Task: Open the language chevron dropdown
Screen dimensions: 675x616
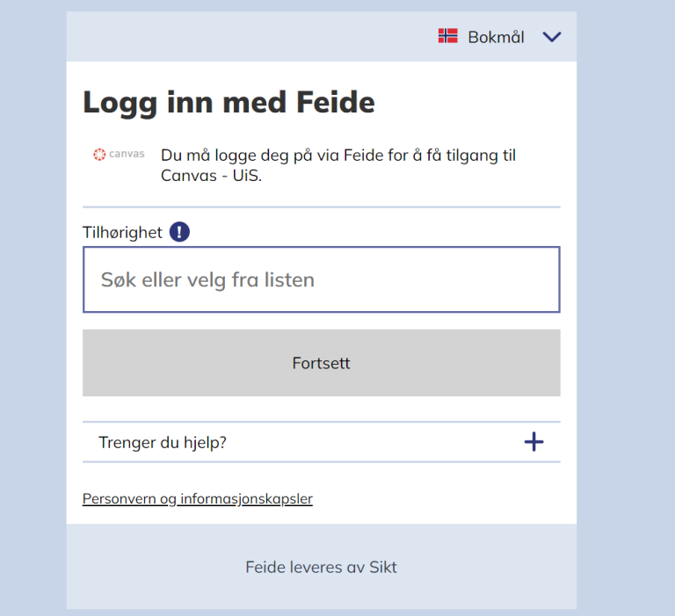Action: pos(551,37)
